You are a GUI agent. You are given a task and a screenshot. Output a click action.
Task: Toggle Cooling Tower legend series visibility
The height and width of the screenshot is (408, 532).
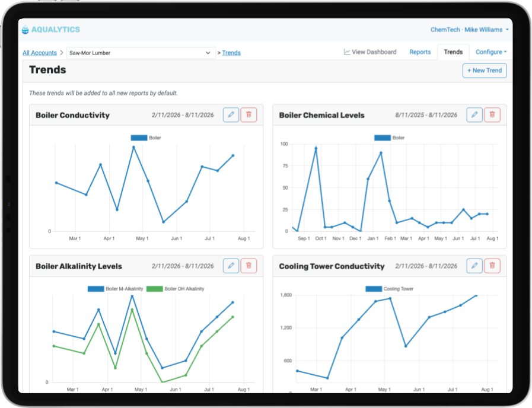(x=390, y=289)
